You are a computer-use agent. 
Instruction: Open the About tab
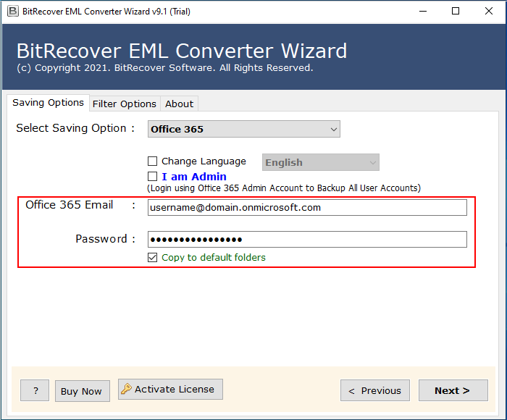coord(179,104)
